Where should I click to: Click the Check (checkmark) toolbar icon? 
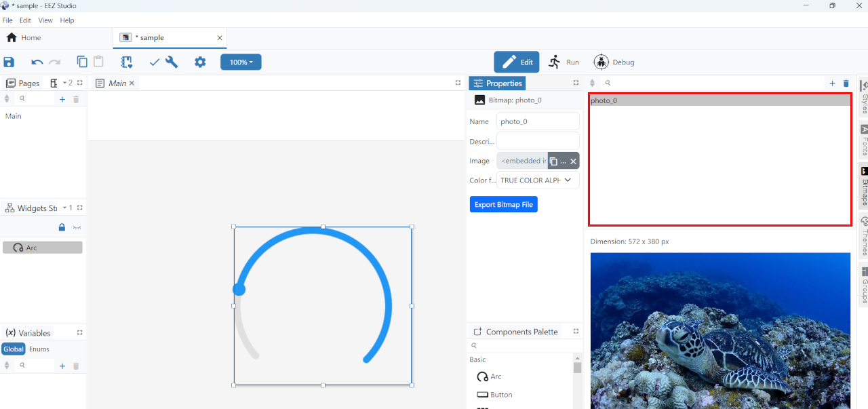[x=154, y=62]
